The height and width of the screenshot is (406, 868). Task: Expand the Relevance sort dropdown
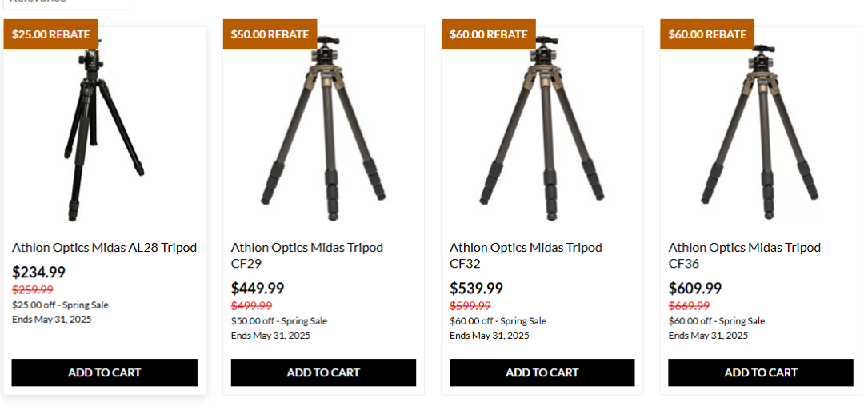(x=66, y=3)
